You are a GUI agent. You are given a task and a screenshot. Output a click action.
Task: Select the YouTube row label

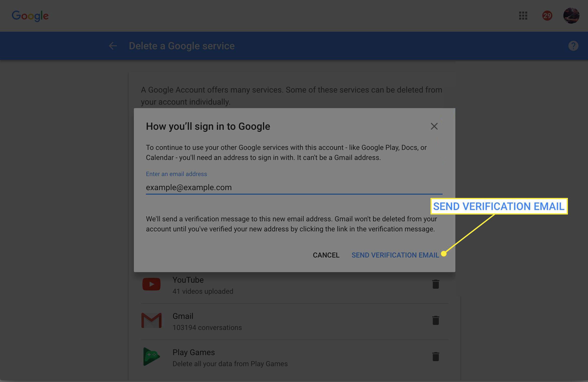(x=188, y=280)
